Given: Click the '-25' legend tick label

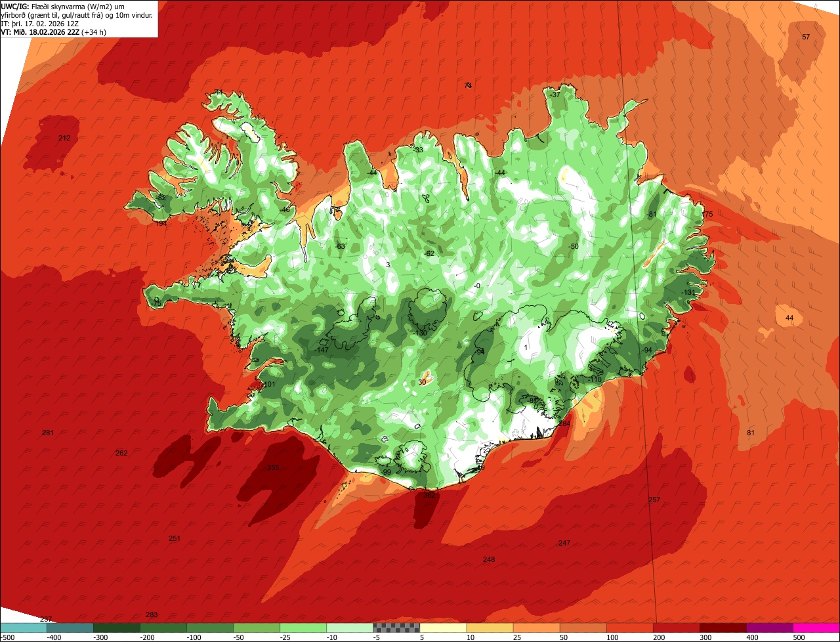Looking at the screenshot, I should [x=287, y=637].
